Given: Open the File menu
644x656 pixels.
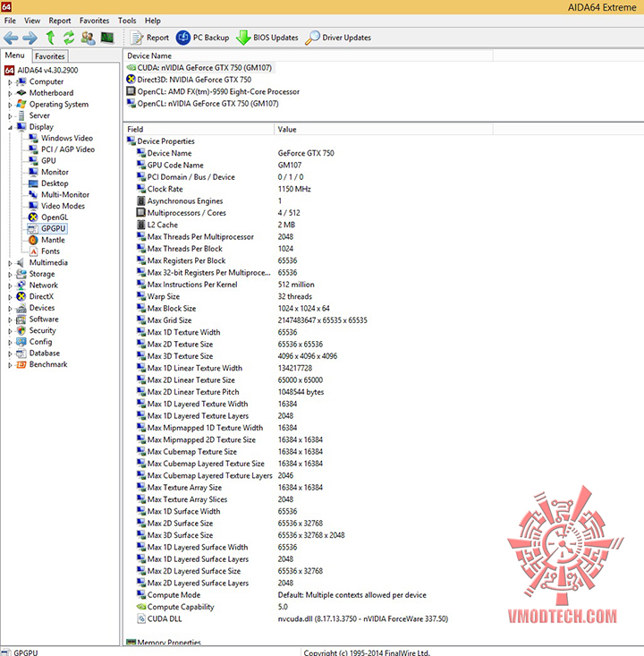Looking at the screenshot, I should (x=10, y=21).
